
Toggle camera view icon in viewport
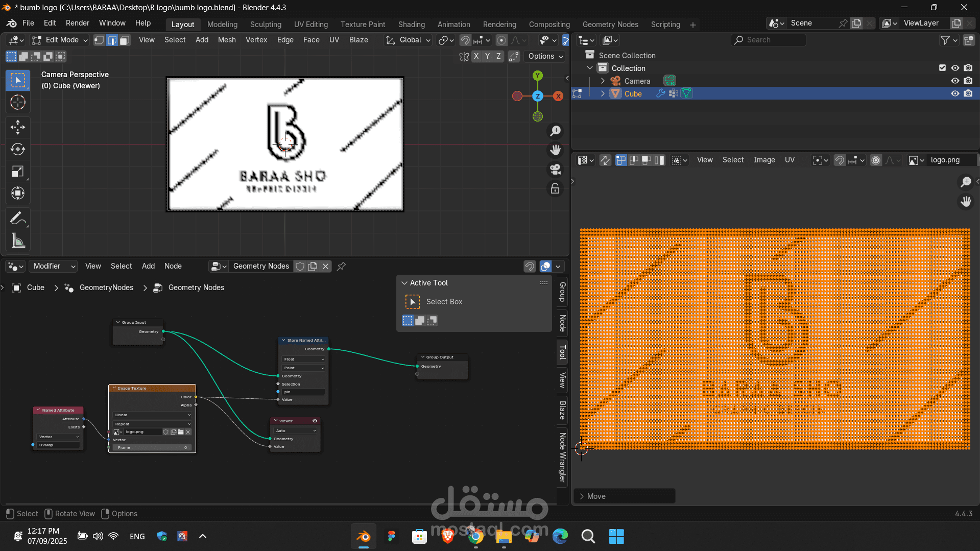coord(555,169)
